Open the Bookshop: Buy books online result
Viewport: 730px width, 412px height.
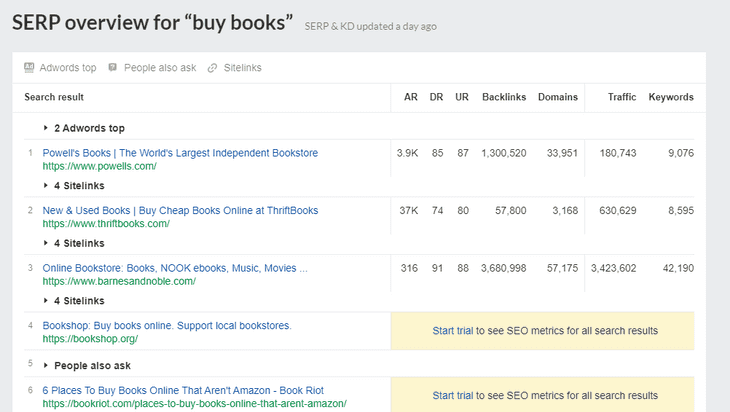(x=167, y=325)
